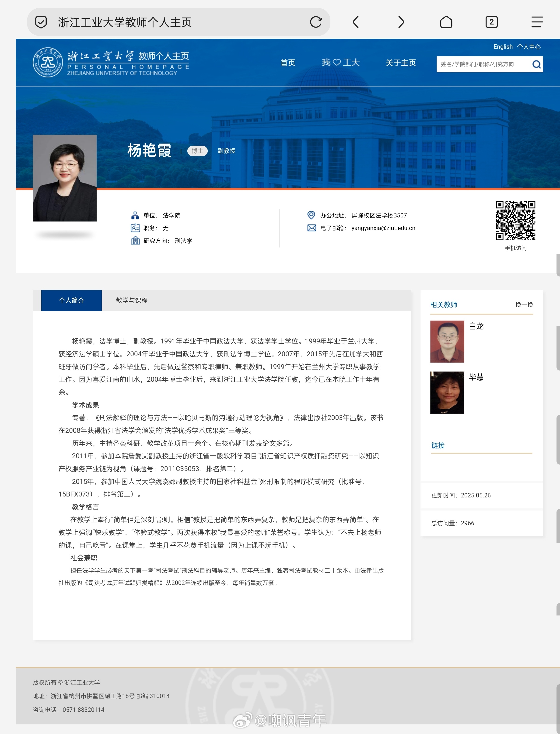Viewport: 560px width, 734px height.
Task: Click the address bar page title
Action: [x=125, y=22]
